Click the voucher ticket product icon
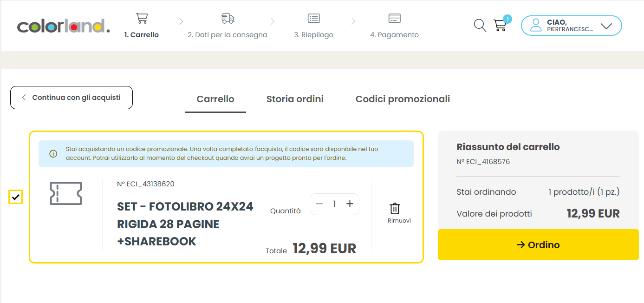Screen dimensions: 644x303 tap(66, 193)
